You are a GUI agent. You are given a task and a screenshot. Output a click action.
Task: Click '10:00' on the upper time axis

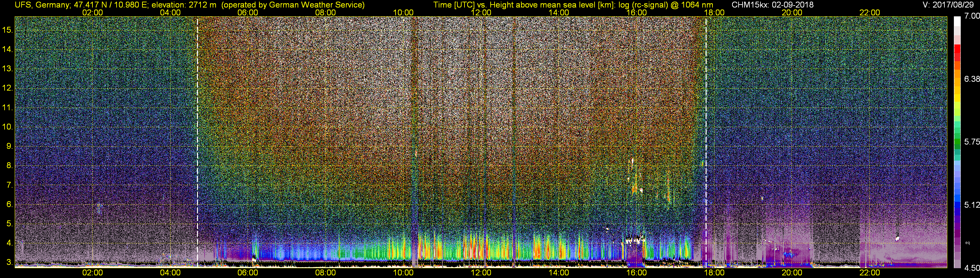point(403,12)
